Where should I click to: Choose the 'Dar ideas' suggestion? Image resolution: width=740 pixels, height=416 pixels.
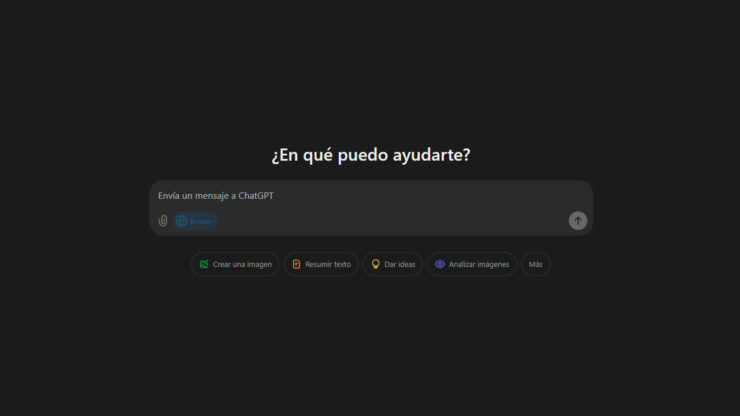[393, 264]
